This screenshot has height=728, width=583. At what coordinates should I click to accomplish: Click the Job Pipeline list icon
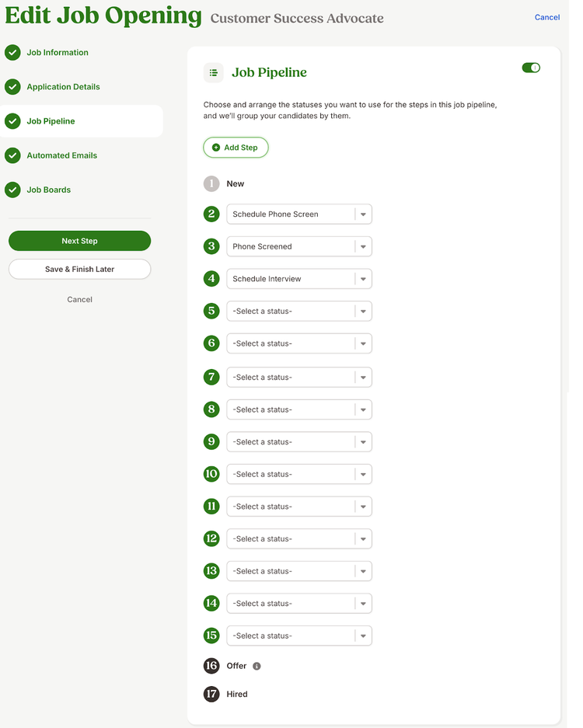(213, 72)
